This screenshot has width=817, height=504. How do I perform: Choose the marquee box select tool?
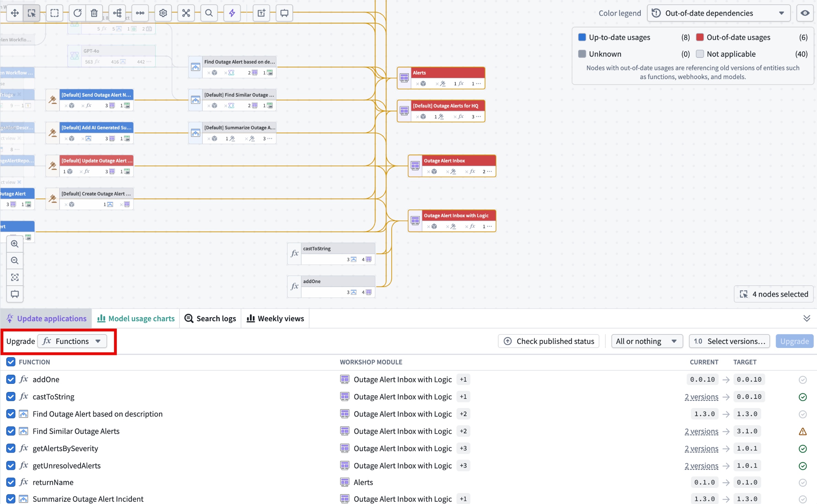point(55,13)
